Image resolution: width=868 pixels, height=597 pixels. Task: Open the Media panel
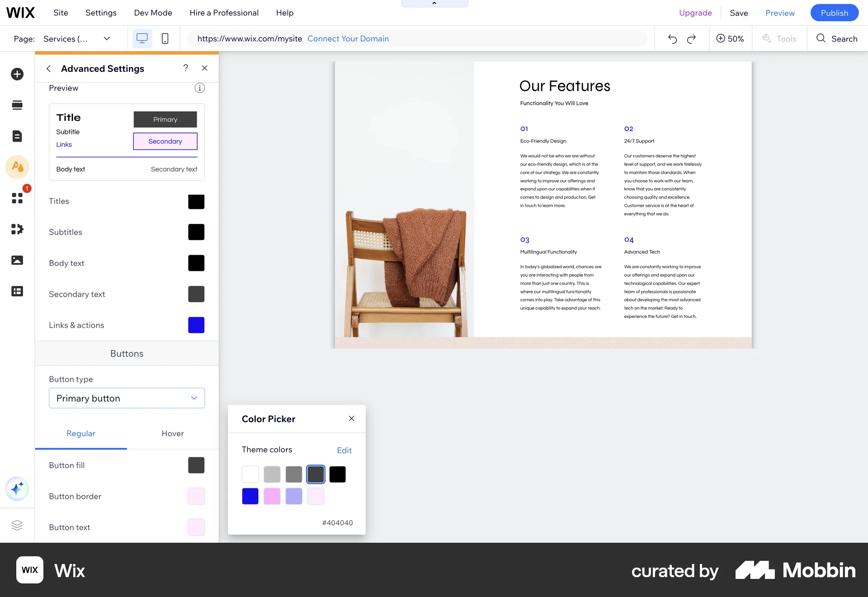coord(17,260)
